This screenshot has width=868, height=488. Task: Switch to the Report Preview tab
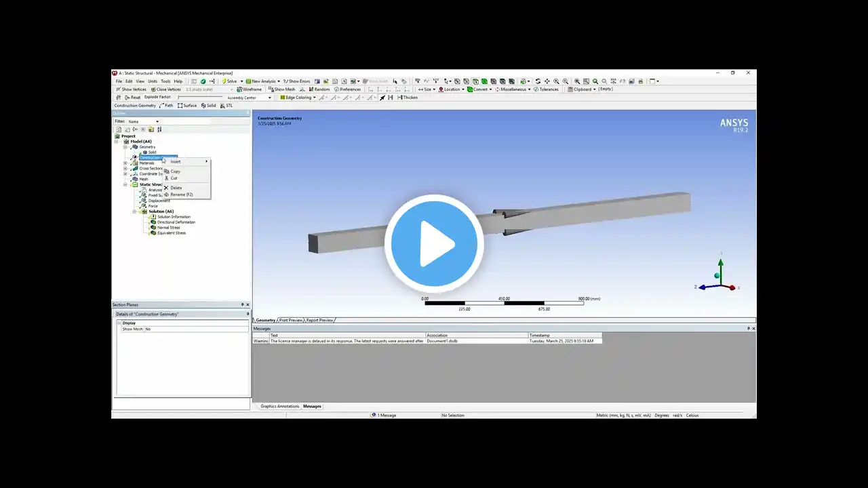[320, 320]
